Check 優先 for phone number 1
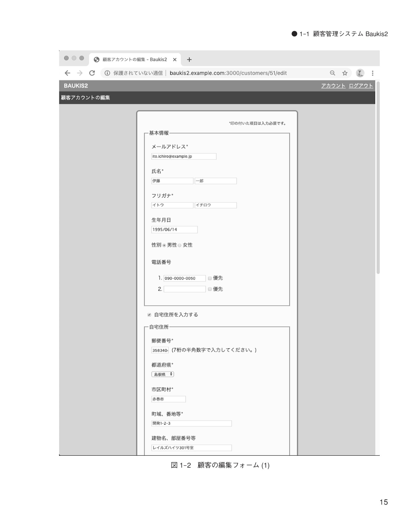 (x=210, y=278)
